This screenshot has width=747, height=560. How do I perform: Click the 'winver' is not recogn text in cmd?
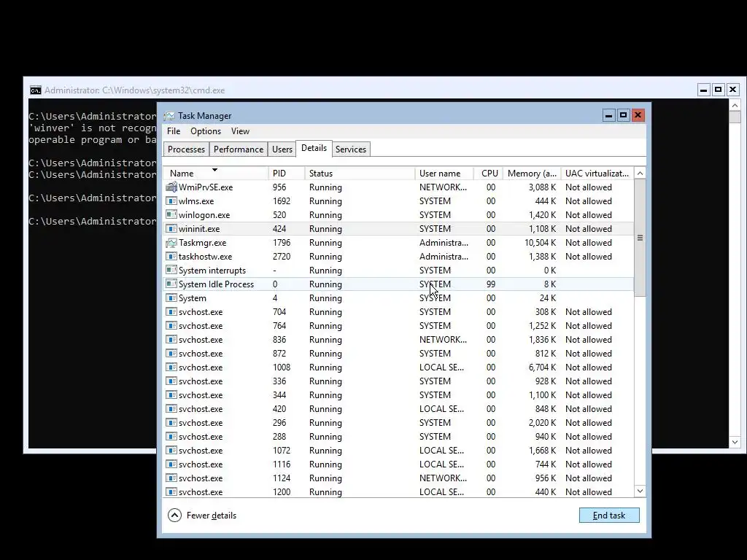pos(93,128)
